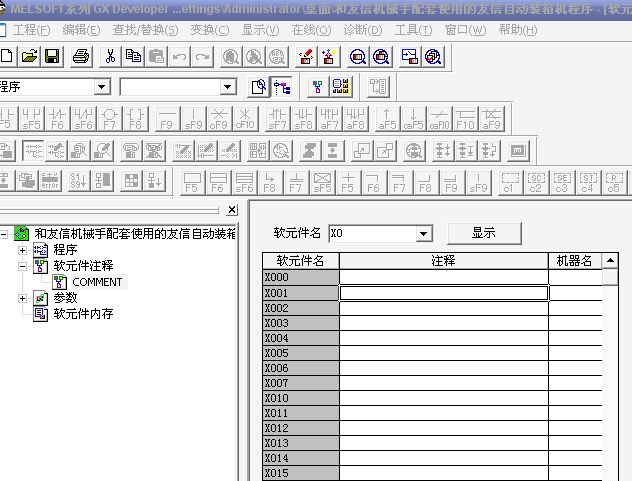
Task: Close the project tree panel
Action: (x=232, y=210)
